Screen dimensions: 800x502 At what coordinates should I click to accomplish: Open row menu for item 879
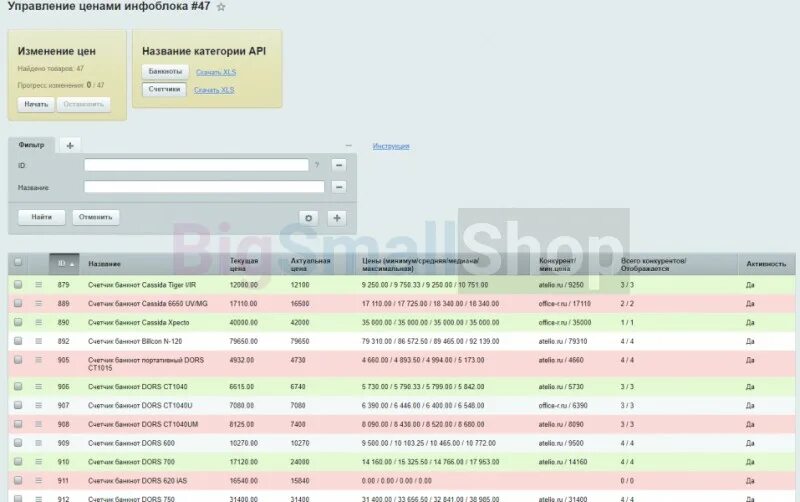pos(39,285)
